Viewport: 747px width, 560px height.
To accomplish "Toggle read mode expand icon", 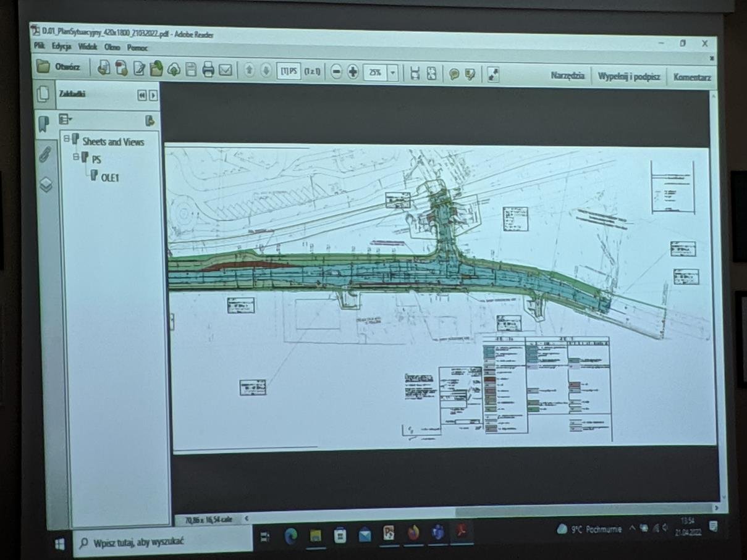I will (492, 75).
